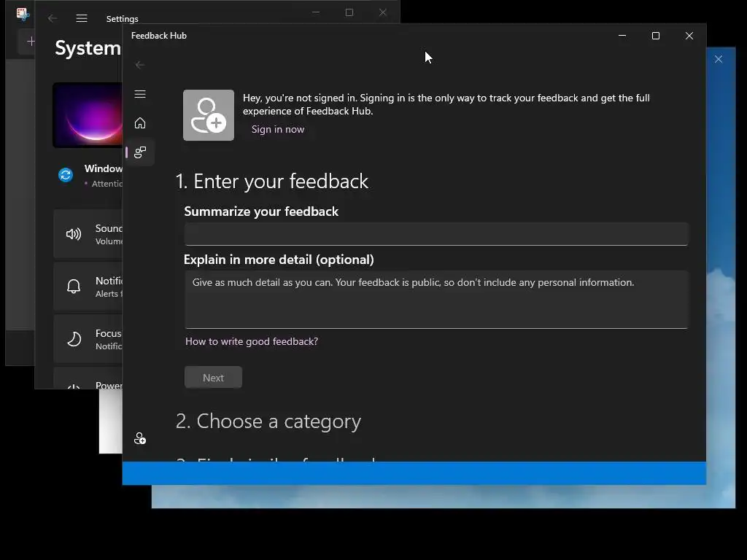This screenshot has height=560, width=747.
Task: Select the desktop wallpaper thumbnail in Settings
Action: [x=88, y=115]
